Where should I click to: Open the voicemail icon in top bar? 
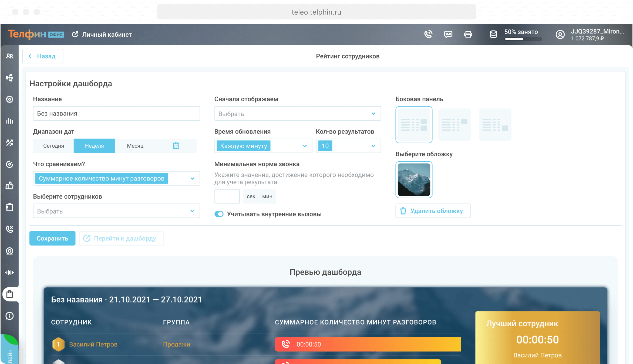click(x=448, y=34)
